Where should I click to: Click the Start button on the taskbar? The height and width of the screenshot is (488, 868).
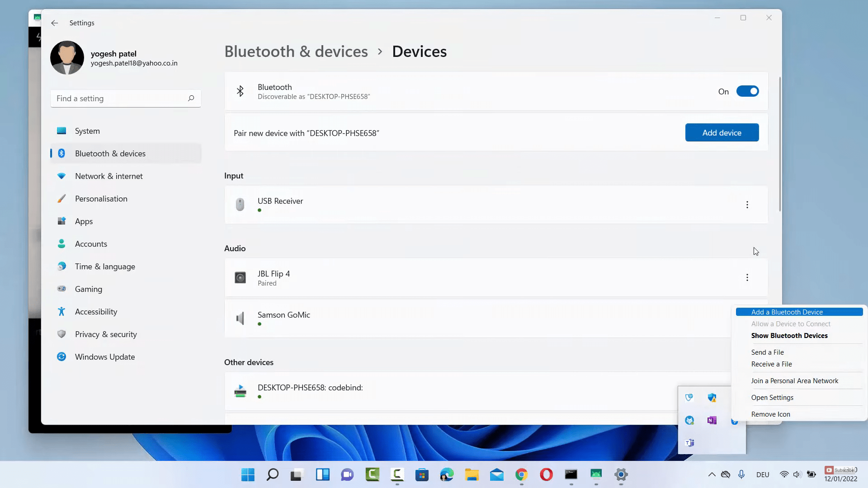[247, 475]
